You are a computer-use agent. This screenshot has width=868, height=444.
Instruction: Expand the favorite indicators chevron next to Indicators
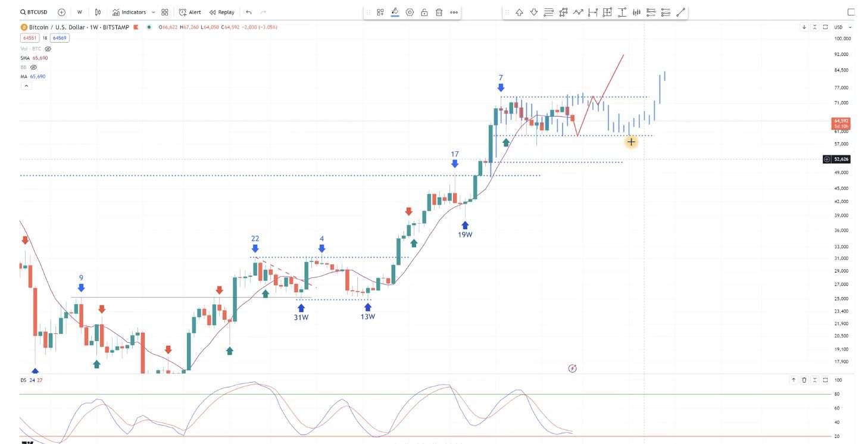pyautogui.click(x=154, y=12)
